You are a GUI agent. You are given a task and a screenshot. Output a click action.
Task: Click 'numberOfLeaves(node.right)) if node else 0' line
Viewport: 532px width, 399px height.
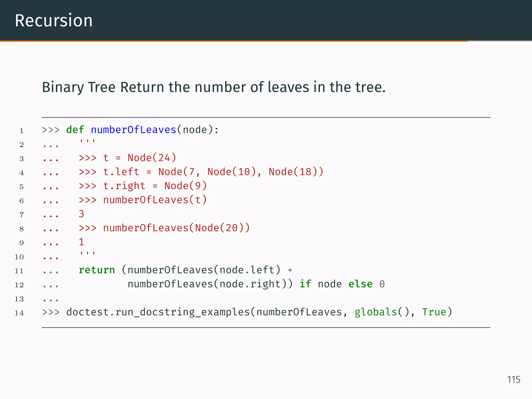(256, 284)
